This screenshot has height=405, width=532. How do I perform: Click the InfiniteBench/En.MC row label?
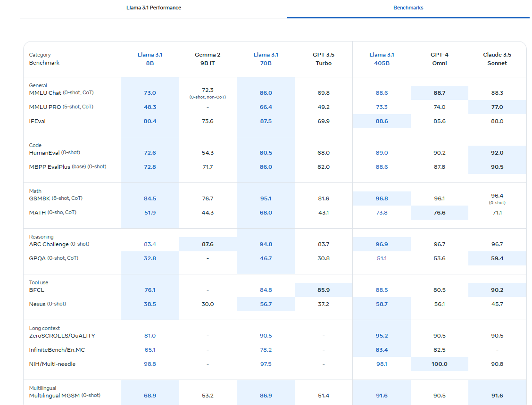point(57,350)
